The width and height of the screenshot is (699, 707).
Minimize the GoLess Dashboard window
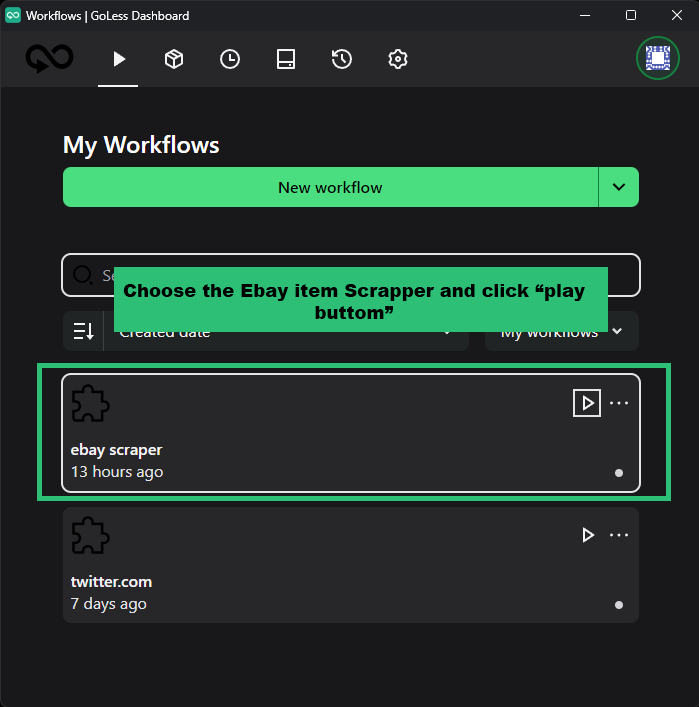(585, 15)
